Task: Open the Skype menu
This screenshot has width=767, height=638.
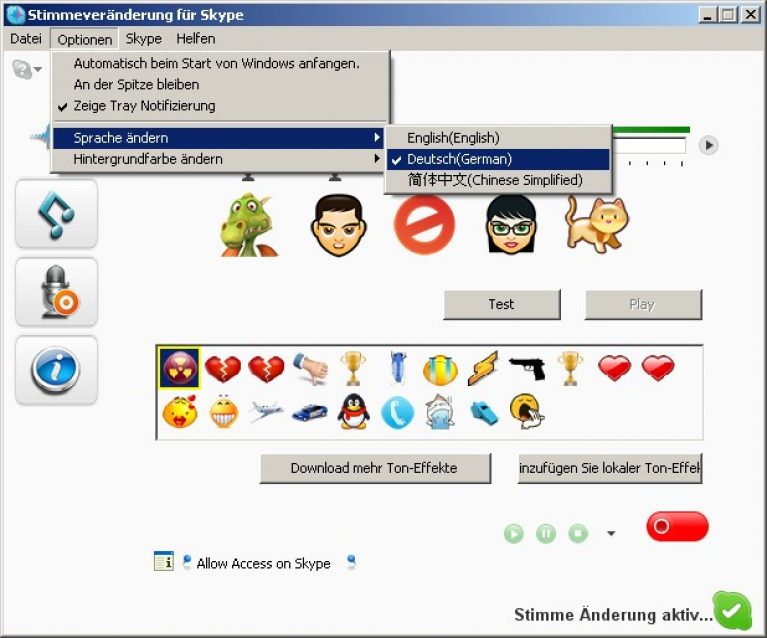Action: (143, 39)
